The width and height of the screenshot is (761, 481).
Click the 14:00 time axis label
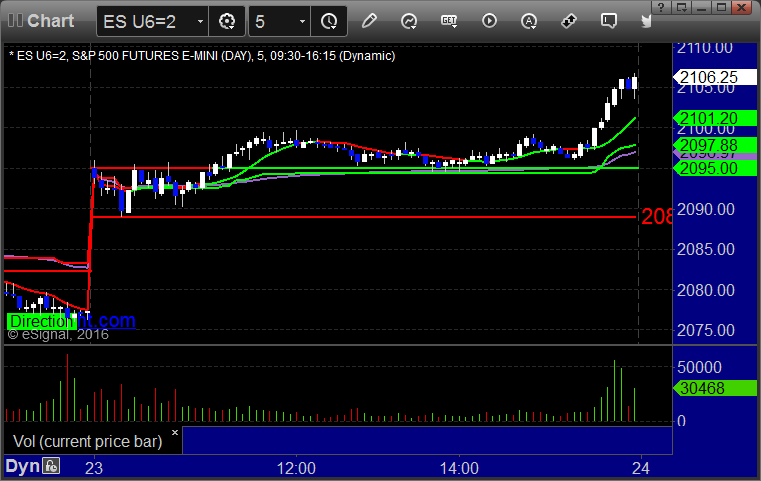(459, 468)
